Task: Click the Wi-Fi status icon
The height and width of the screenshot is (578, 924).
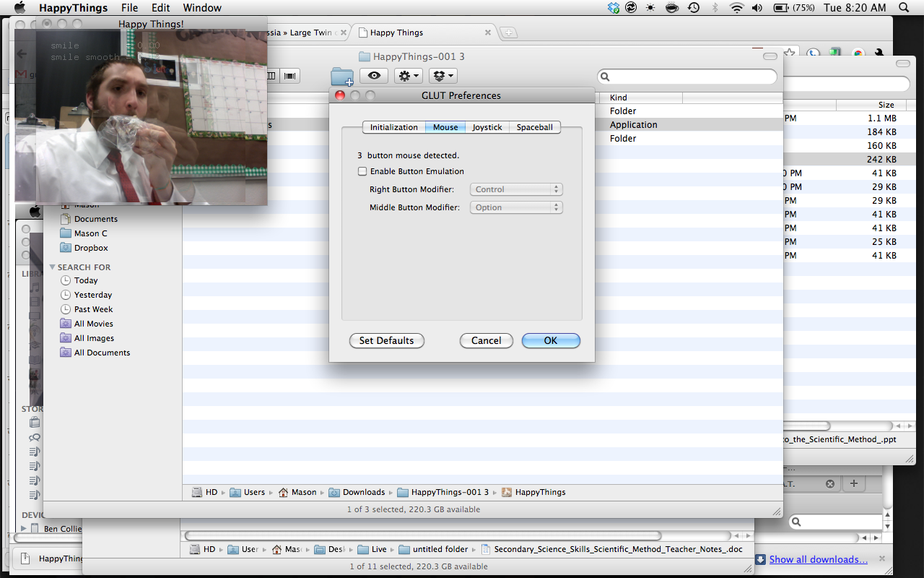Action: click(x=736, y=8)
